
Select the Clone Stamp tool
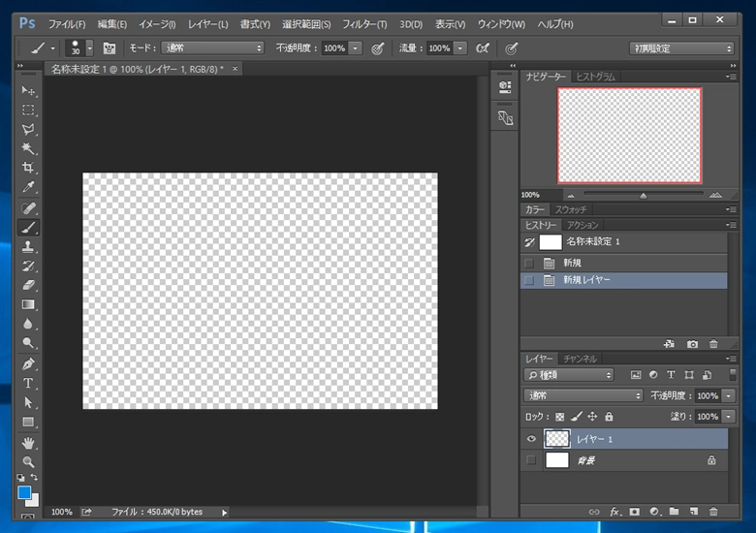(x=28, y=247)
